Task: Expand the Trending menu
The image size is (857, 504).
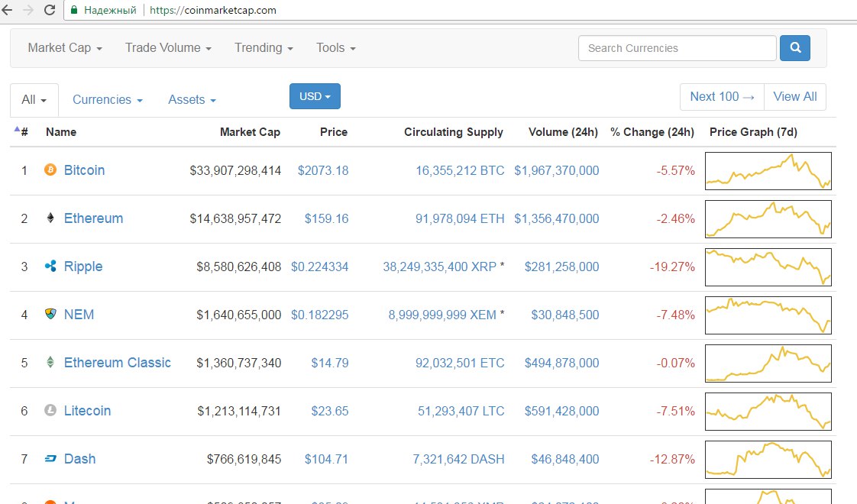Action: [264, 48]
